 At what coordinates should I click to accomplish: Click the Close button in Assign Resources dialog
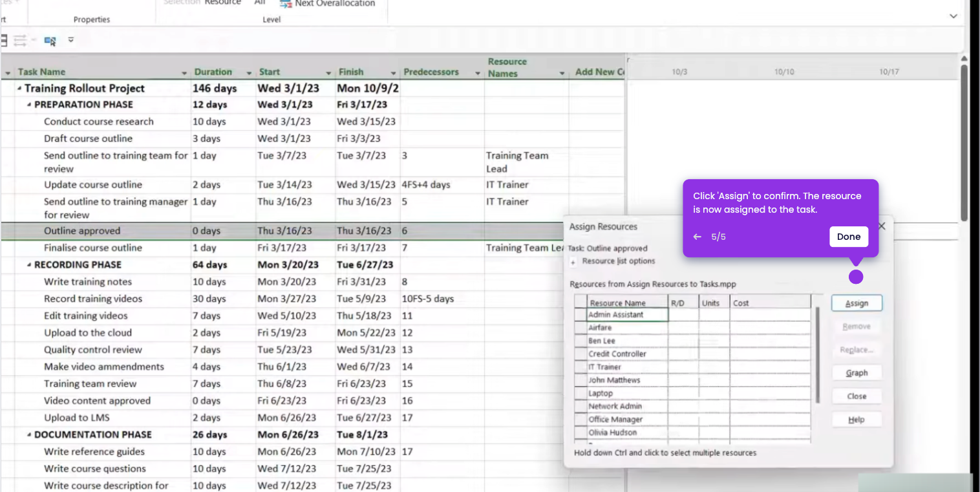[x=857, y=396]
